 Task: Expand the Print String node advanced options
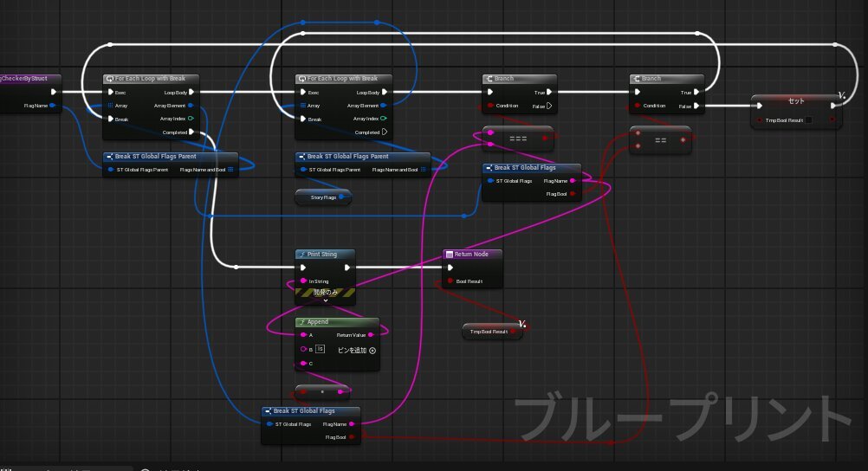click(325, 300)
